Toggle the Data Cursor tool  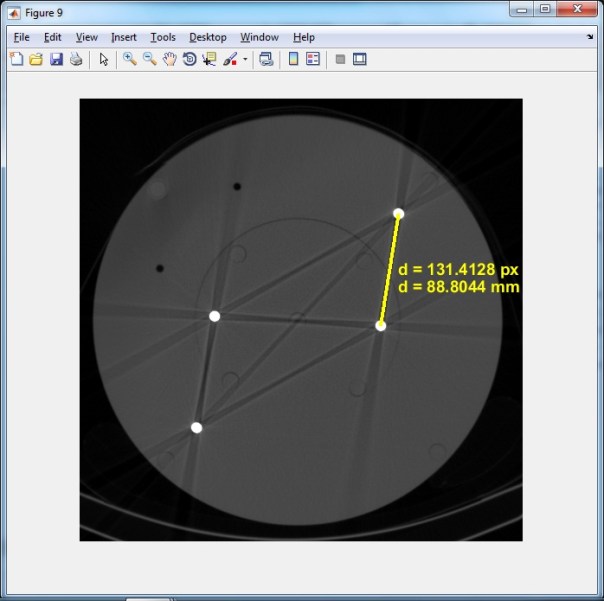click(209, 59)
